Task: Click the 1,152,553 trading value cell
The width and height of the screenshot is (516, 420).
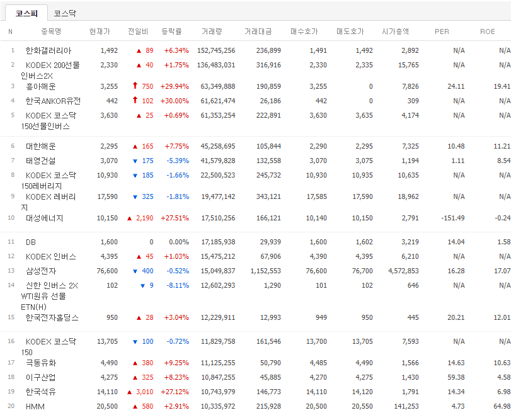Action: click(x=266, y=271)
